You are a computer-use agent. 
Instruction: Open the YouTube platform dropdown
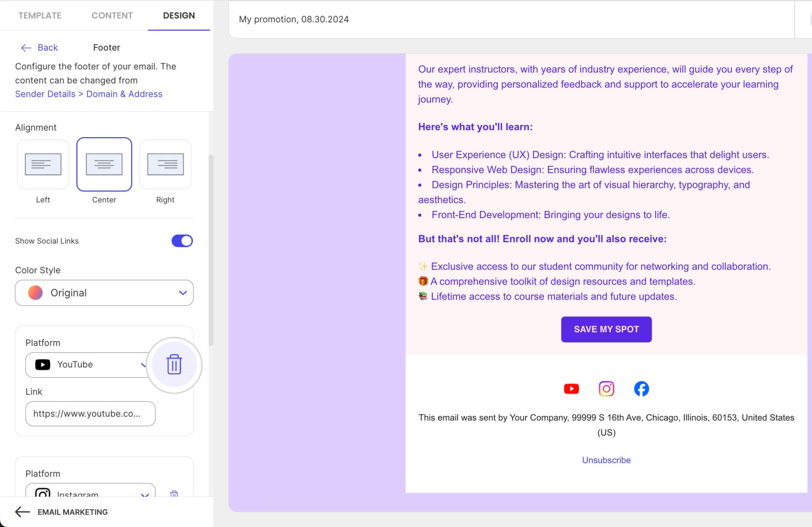pyautogui.click(x=87, y=365)
